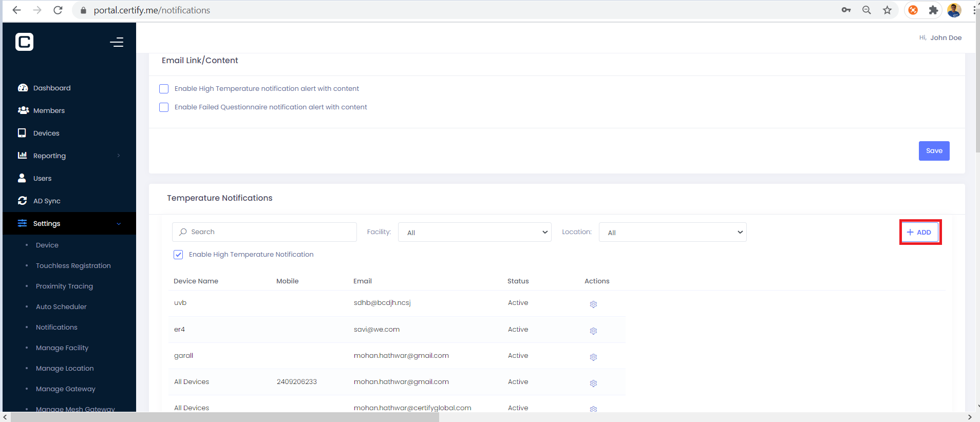This screenshot has width=980, height=422.
Task: Enable Failed Questionnaire notification alert with content
Action: (164, 107)
